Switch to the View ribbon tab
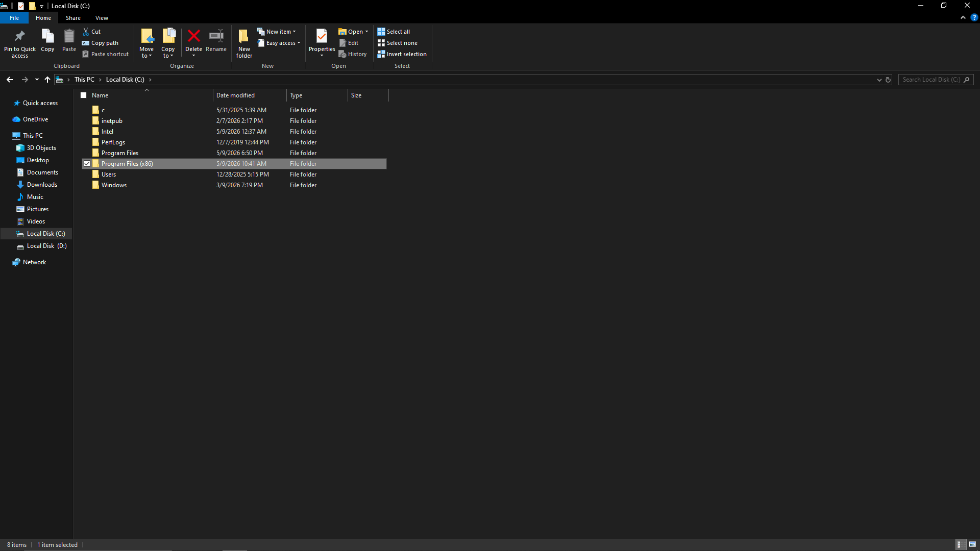 102,18
